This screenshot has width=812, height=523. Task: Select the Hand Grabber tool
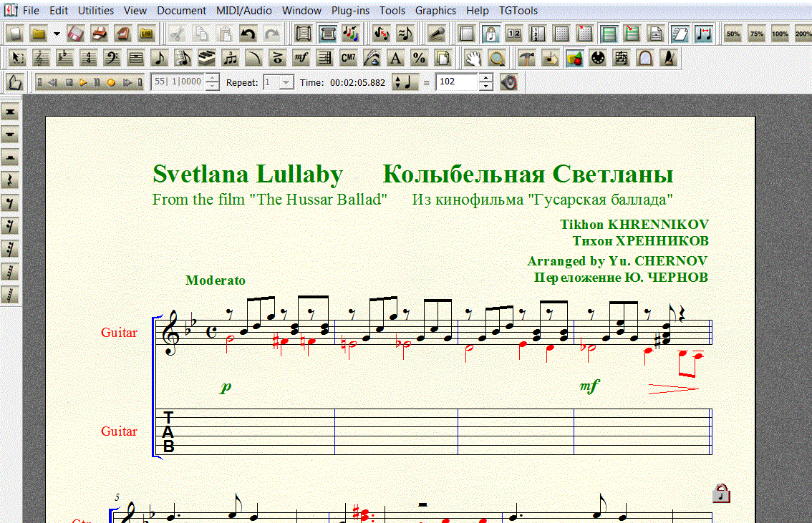point(472,59)
